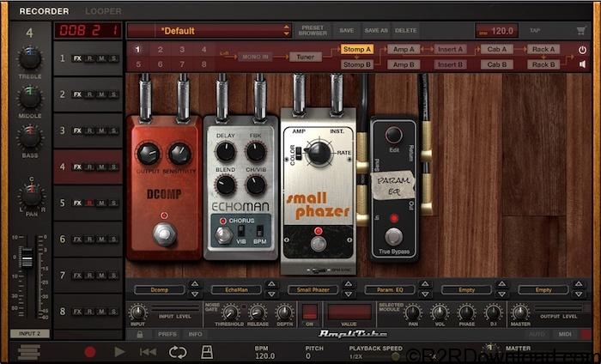Open the INFO panel
The width and height of the screenshot is (601, 364).
point(195,334)
